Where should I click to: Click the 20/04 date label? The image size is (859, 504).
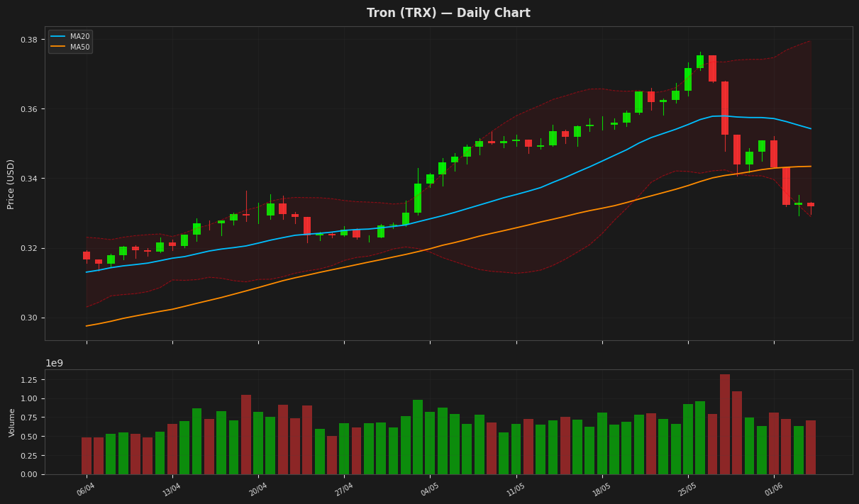[257, 489]
